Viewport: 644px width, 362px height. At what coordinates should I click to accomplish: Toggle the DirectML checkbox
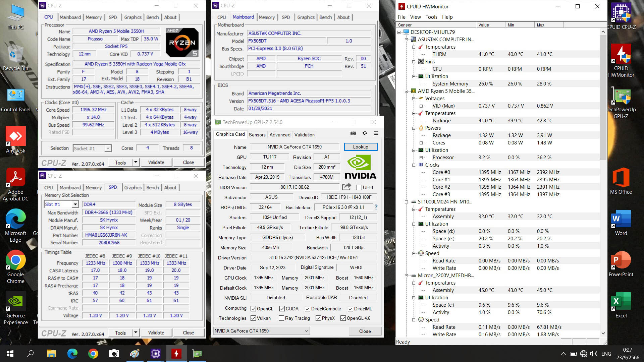click(350, 309)
